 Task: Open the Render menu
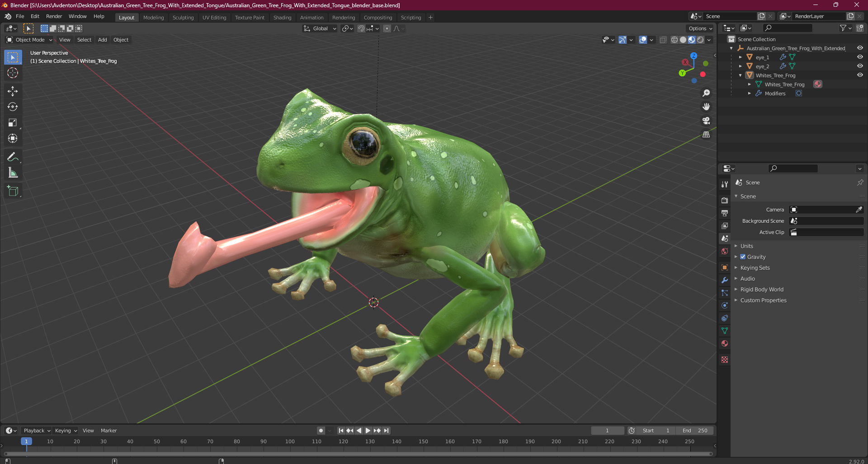pyautogui.click(x=54, y=16)
